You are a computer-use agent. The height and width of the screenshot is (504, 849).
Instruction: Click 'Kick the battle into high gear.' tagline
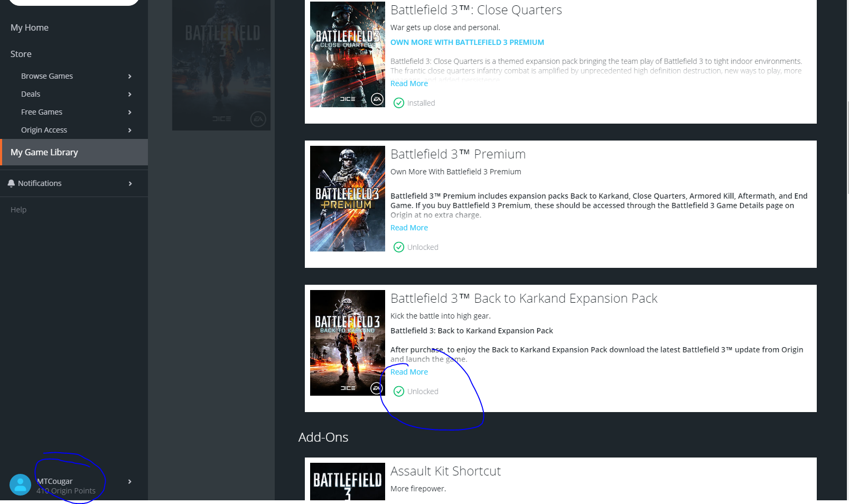[x=440, y=316]
